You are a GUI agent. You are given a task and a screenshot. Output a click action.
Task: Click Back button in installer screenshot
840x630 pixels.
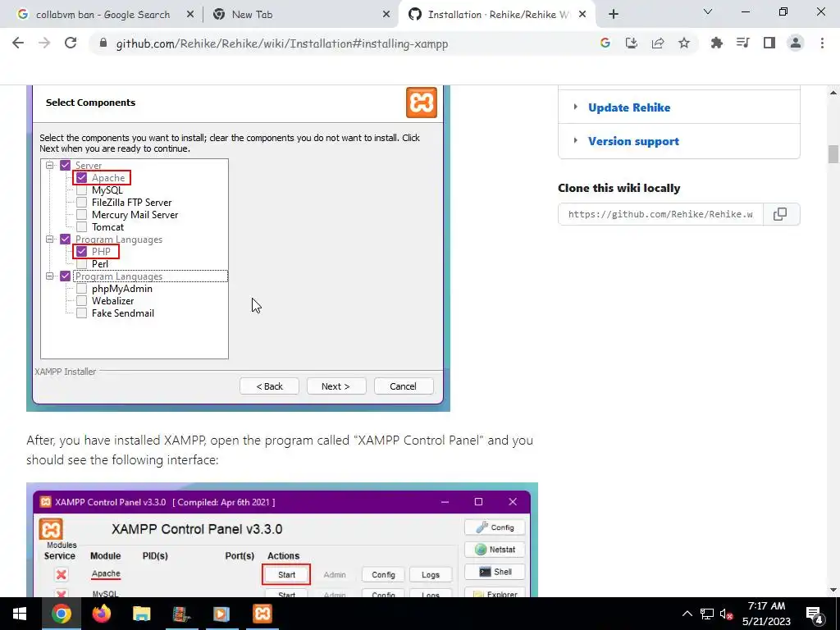pos(269,386)
